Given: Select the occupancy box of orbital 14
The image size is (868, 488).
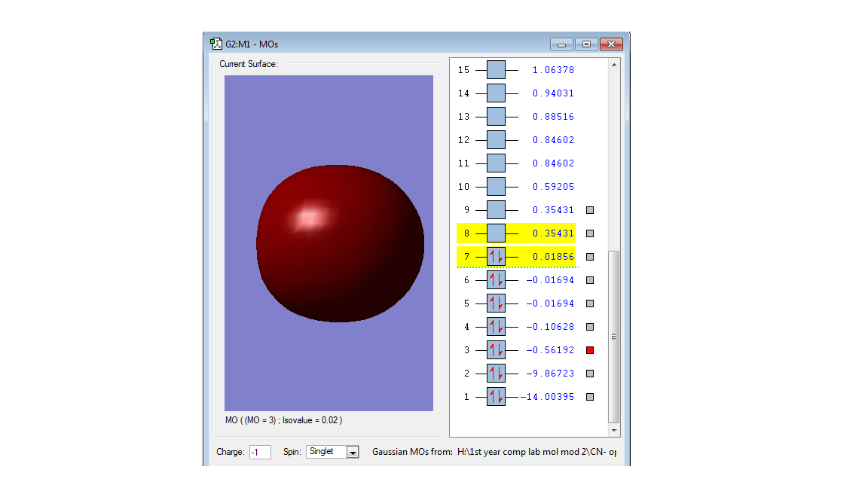Looking at the screenshot, I should click(496, 93).
